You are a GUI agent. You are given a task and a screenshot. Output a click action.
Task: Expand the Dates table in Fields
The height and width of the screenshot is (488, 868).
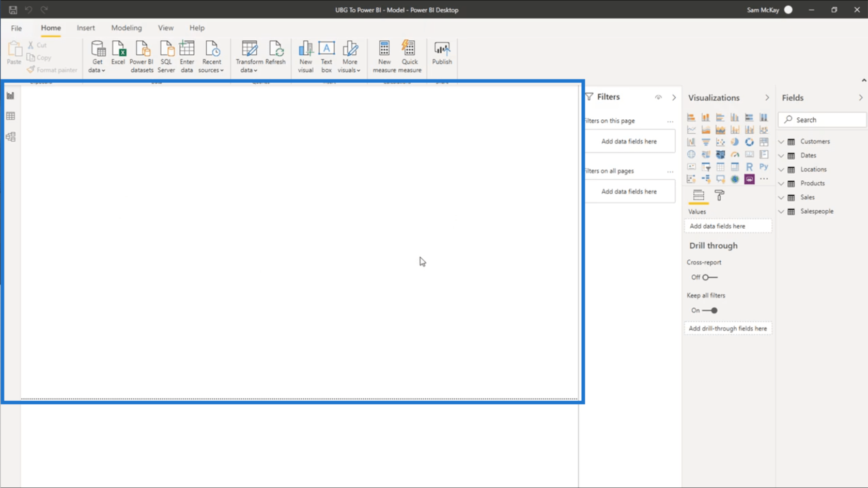(x=781, y=155)
